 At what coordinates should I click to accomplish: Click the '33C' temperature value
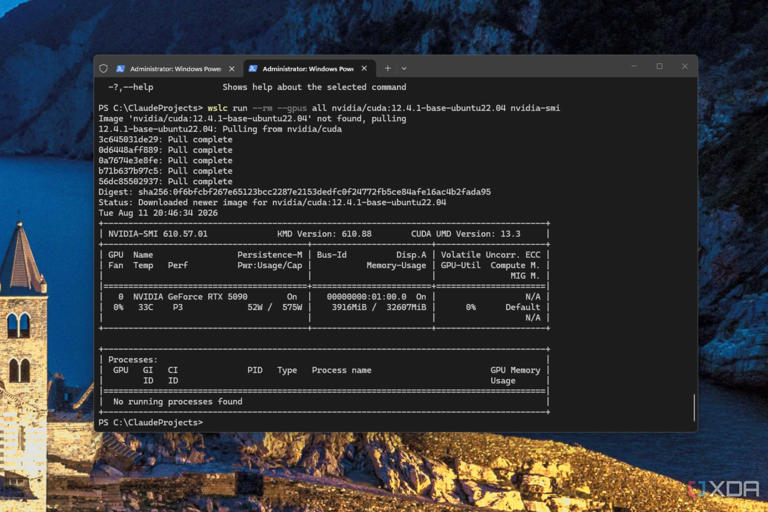click(x=145, y=307)
